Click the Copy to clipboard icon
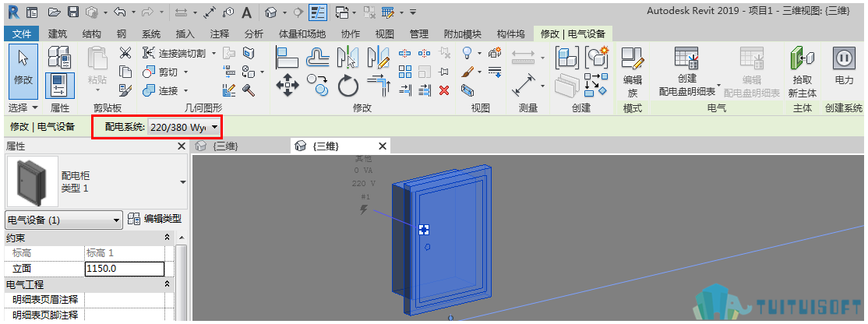 click(x=125, y=72)
